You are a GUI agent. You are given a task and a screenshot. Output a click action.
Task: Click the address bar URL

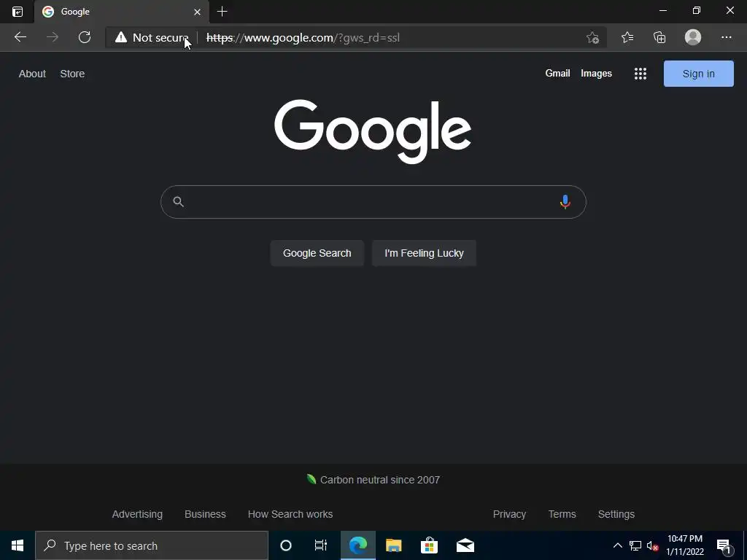303,38
